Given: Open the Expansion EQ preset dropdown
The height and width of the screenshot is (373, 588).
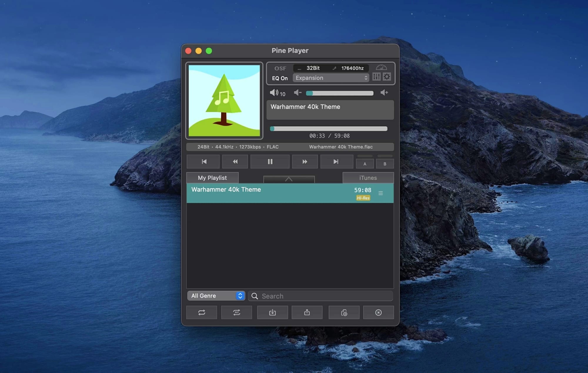Looking at the screenshot, I should point(331,78).
